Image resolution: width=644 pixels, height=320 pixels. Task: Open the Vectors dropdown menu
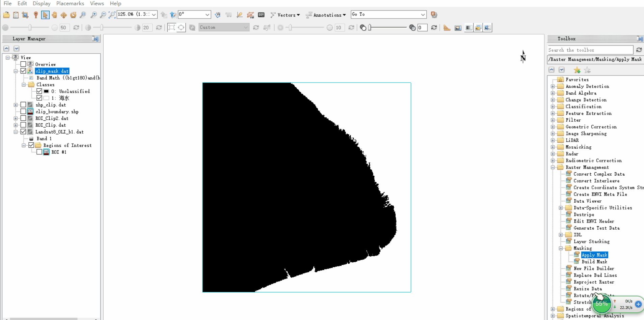(x=285, y=15)
